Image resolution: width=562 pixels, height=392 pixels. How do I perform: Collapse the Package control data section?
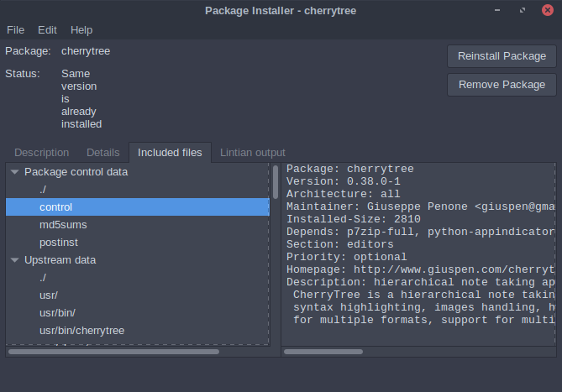click(x=14, y=172)
